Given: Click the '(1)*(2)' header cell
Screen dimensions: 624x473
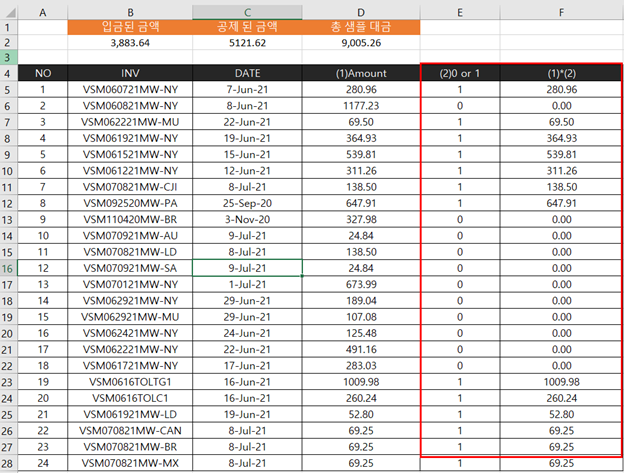Looking at the screenshot, I should click(561, 73).
